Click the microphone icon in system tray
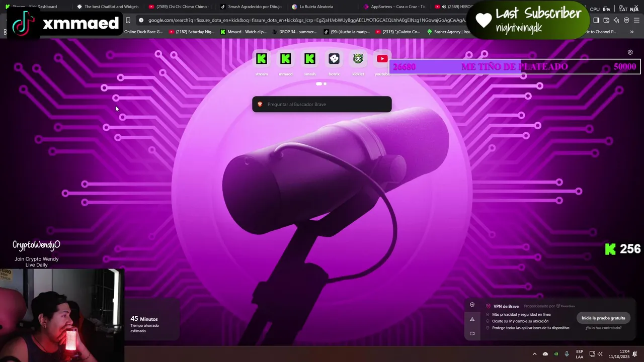 click(567, 354)
